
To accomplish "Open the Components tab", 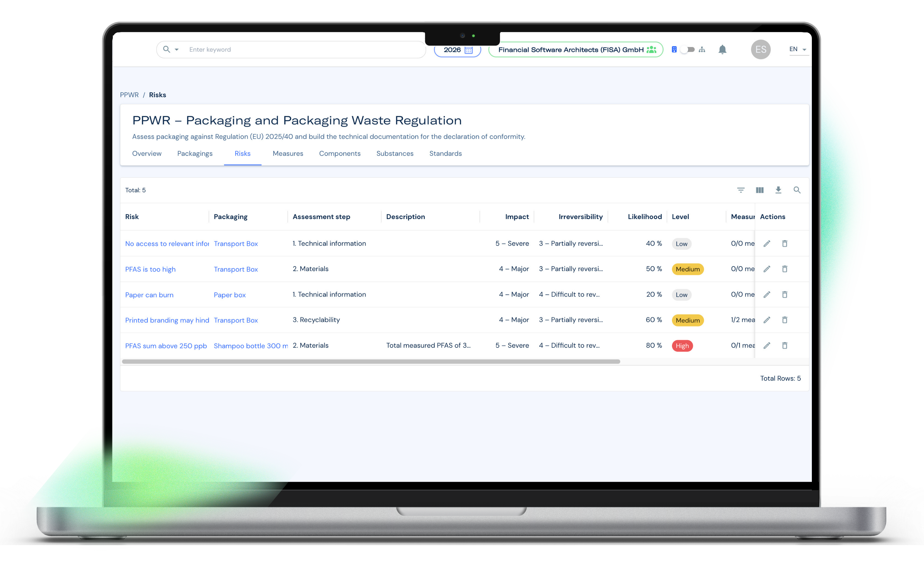I will tap(340, 153).
